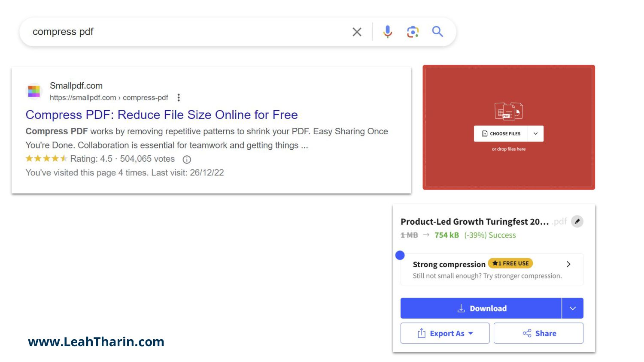Click the PDF documents icon in the red drop area
Screen dimensions: 644x362
tap(509, 111)
